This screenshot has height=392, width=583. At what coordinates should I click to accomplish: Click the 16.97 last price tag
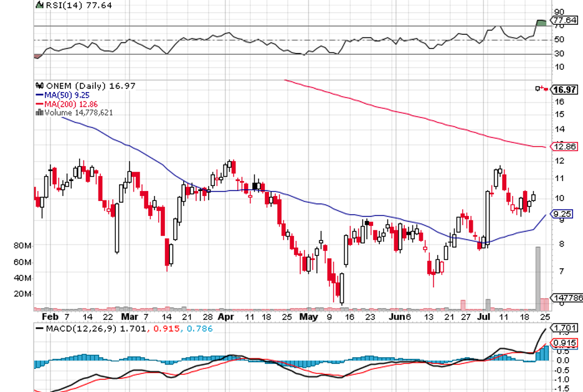point(562,90)
